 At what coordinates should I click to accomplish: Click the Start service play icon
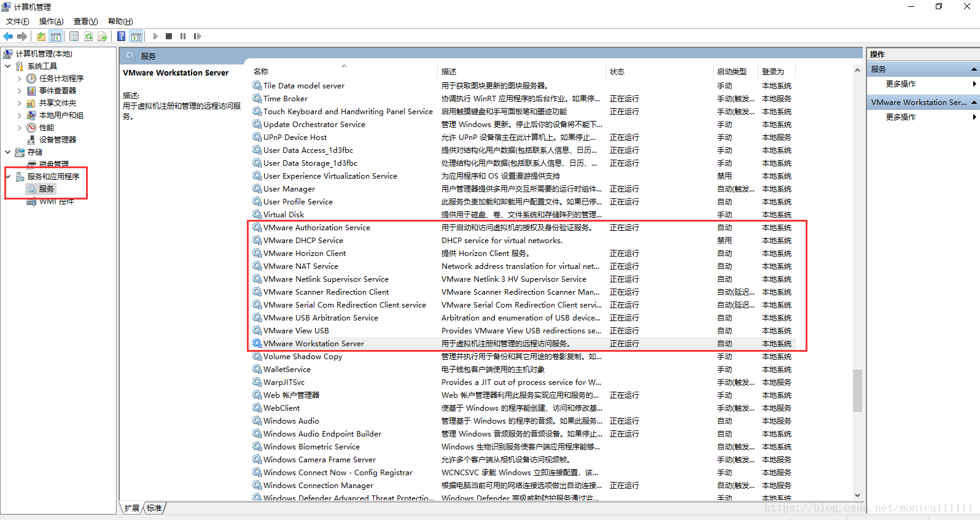pos(155,36)
